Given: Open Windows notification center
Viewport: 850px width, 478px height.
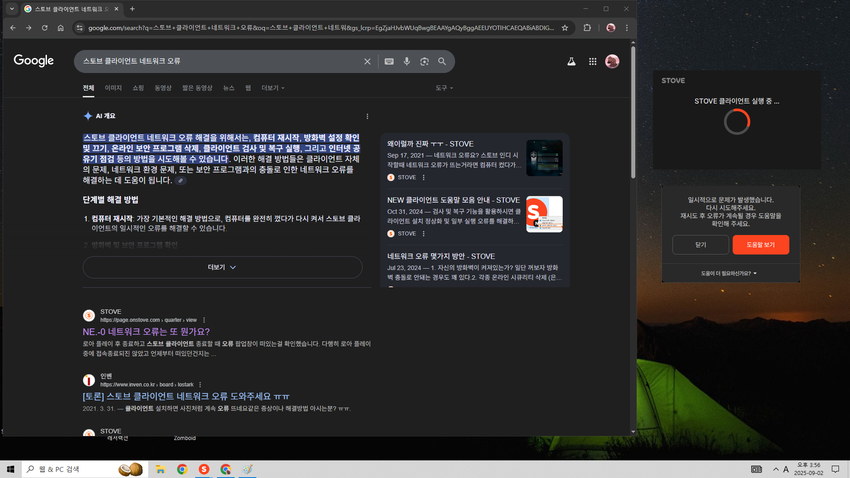Looking at the screenshot, I should pos(836,469).
